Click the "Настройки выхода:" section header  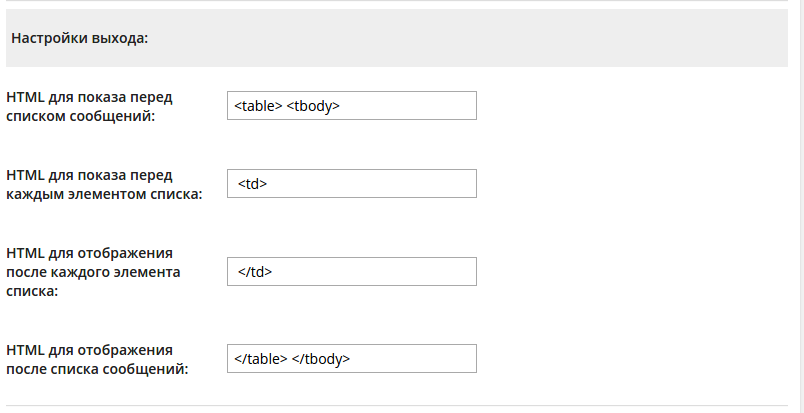click(80, 39)
